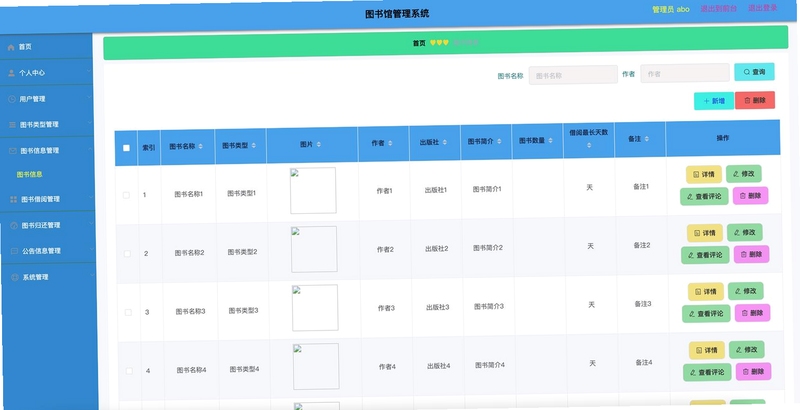Click the 首页 breadcrumb in green bar
Image resolution: width=800 pixels, height=410 pixels.
(419, 43)
